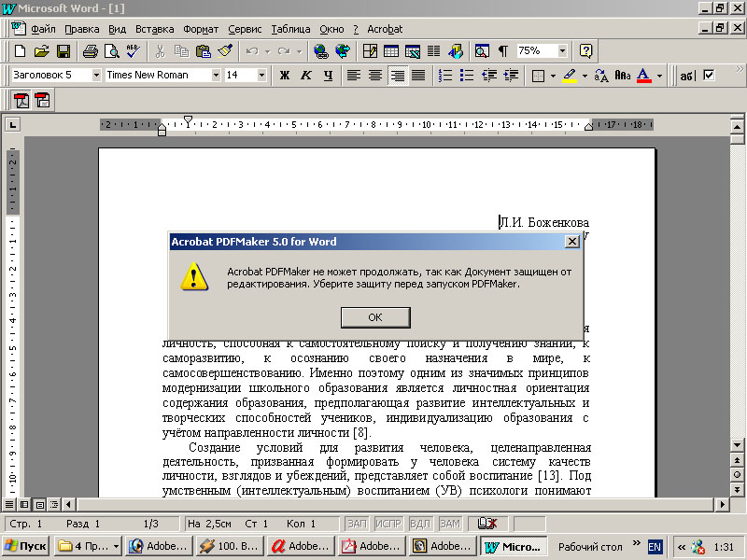
Task: Increase indent with the indent icon
Action: tap(511, 76)
